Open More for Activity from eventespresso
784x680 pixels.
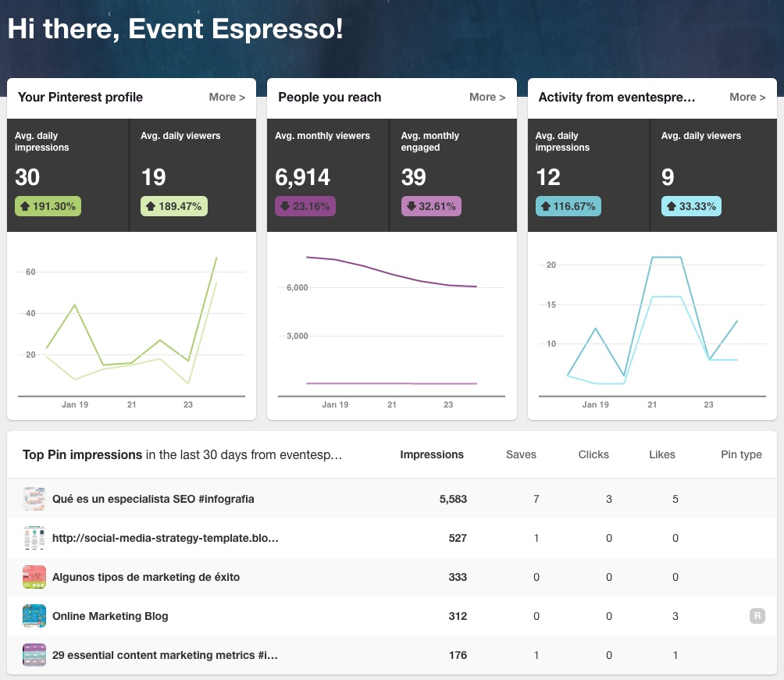pos(747,97)
